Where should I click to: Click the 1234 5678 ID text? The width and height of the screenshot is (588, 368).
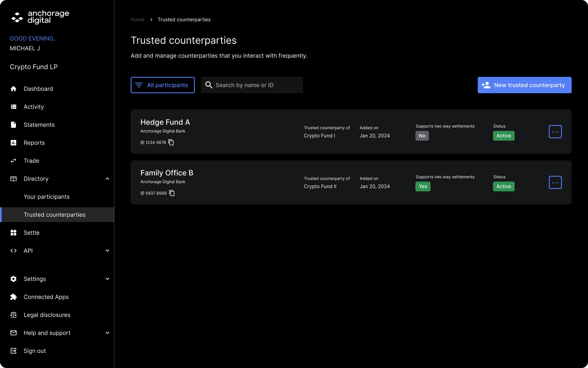tap(156, 142)
